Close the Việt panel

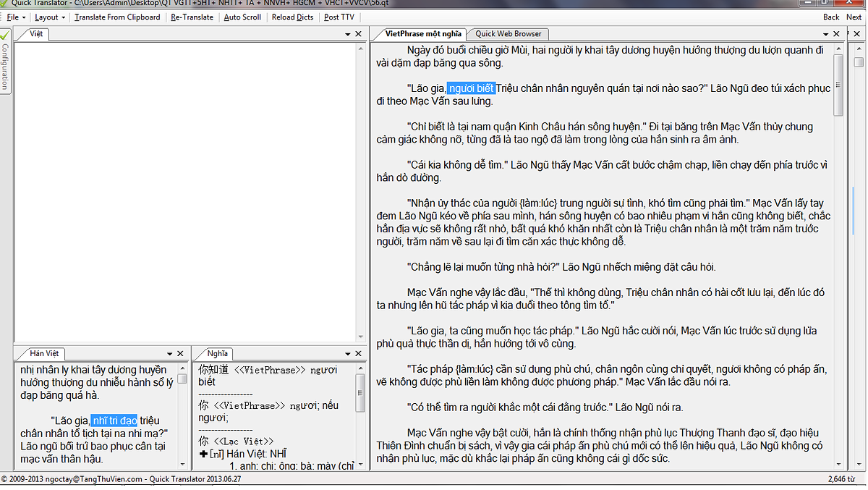(358, 34)
